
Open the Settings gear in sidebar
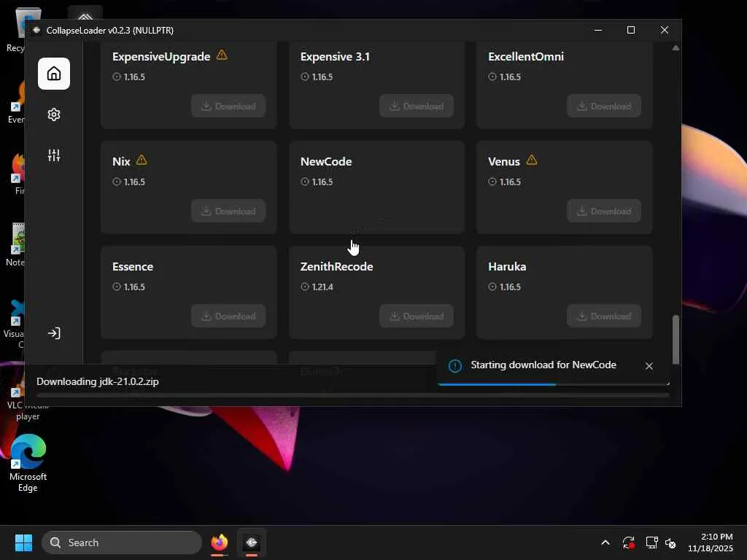(54, 114)
